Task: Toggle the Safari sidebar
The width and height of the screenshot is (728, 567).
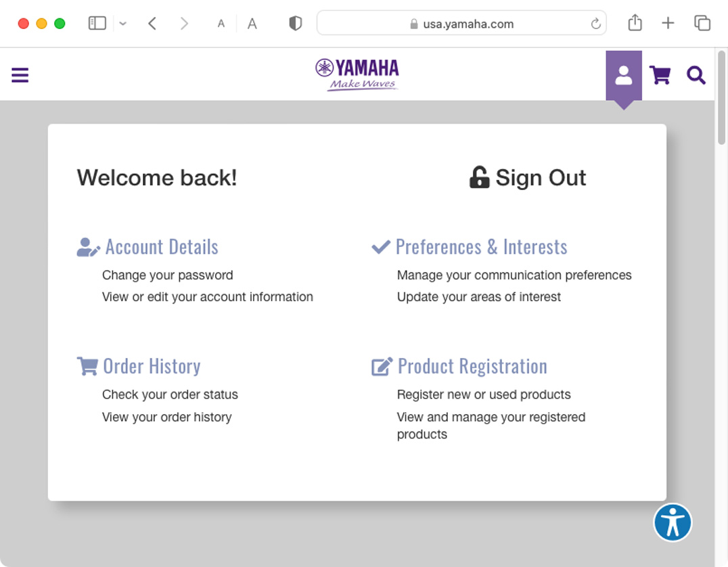Action: (x=97, y=24)
